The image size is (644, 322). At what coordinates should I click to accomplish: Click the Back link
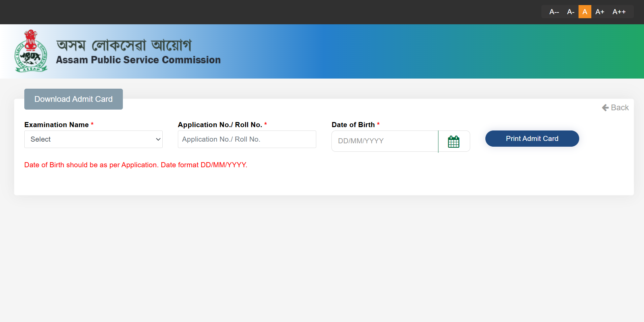click(620, 108)
